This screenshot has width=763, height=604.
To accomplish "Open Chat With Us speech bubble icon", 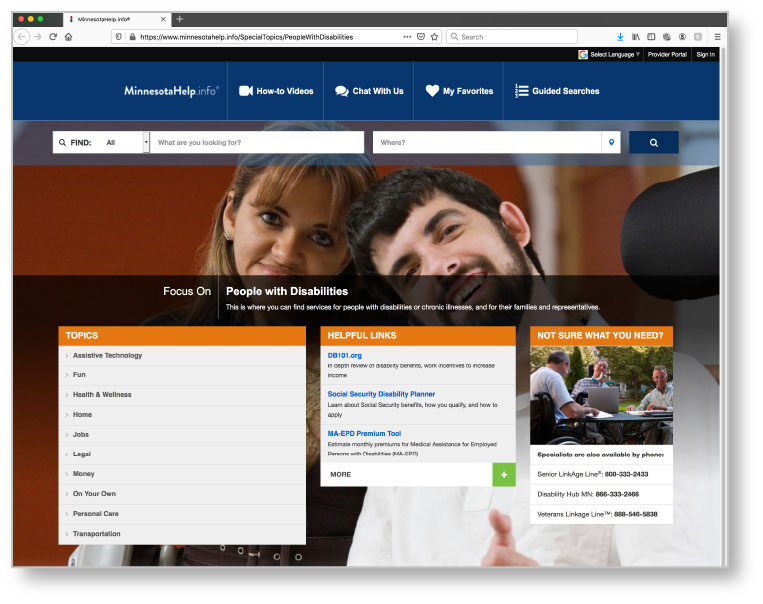I will [342, 91].
